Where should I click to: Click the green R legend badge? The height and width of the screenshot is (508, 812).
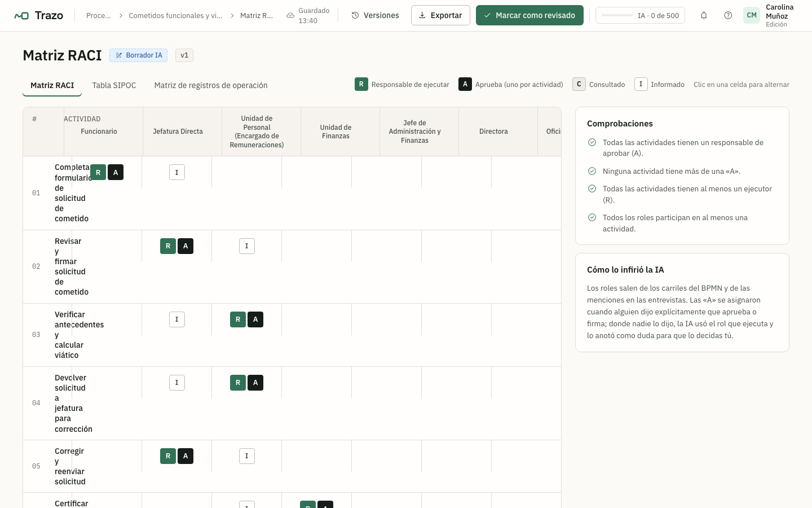coord(361,84)
